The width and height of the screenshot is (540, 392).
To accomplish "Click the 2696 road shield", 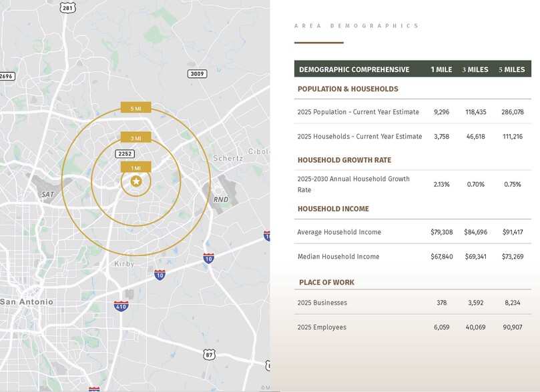I will pos(6,76).
